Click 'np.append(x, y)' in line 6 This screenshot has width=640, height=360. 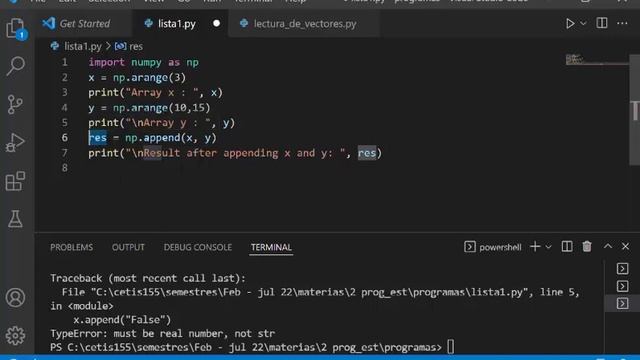[x=171, y=138]
